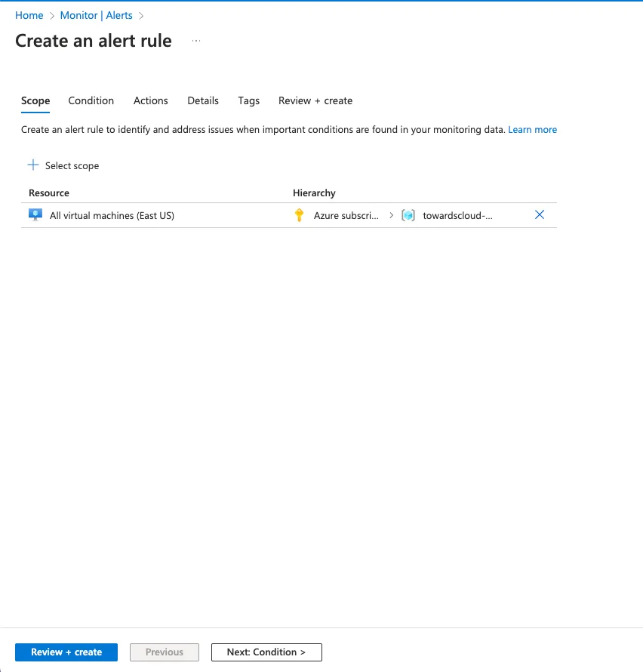This screenshot has height=672, width=643.
Task: Click the virtual machine monitor icon
Action: coord(35,214)
